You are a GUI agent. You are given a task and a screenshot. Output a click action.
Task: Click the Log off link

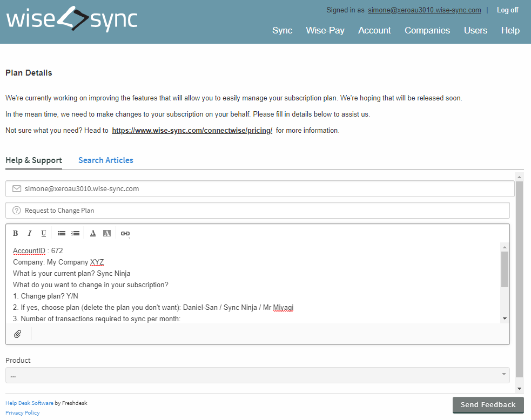tap(507, 10)
